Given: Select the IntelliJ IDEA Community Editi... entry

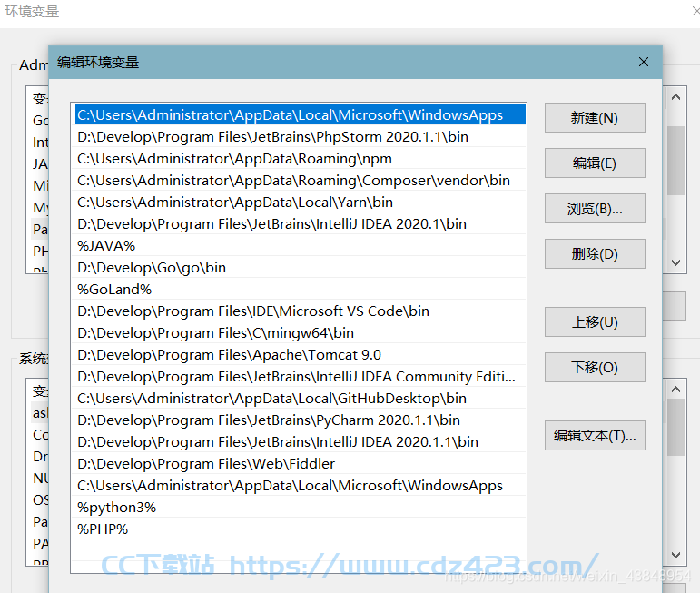Looking at the screenshot, I should pos(299,377).
